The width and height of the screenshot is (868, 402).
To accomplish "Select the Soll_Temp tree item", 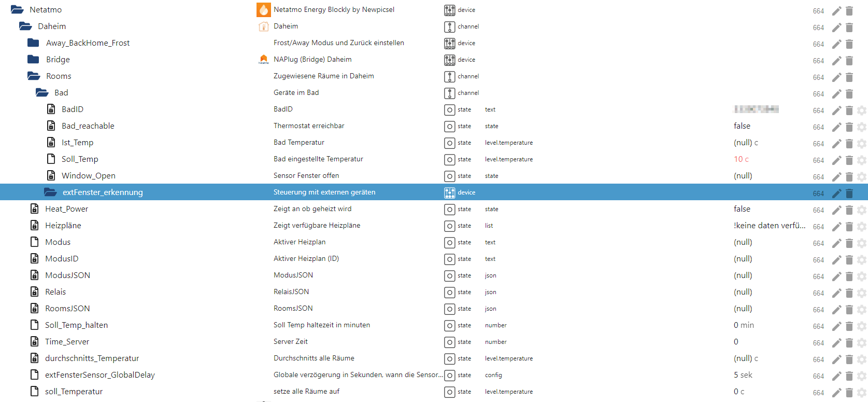I will [80, 159].
